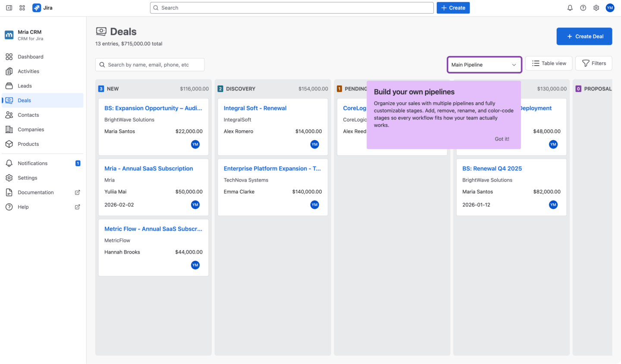Switch to Table view
621x364 pixels.
[x=549, y=63]
